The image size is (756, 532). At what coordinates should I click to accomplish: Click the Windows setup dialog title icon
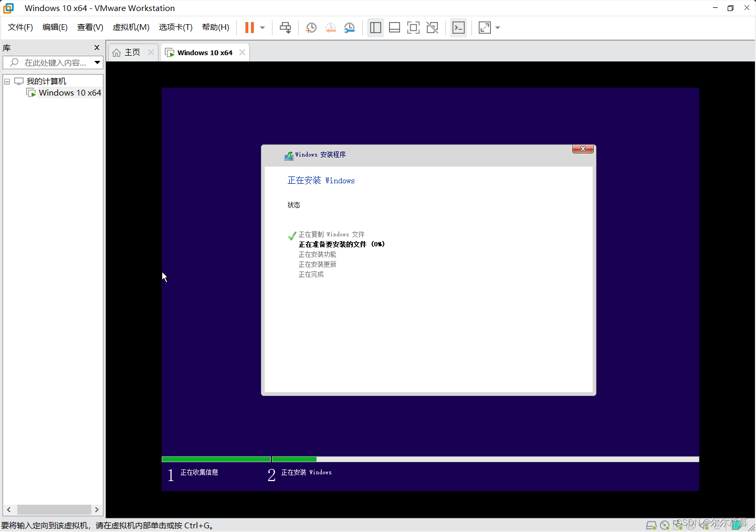(x=289, y=155)
